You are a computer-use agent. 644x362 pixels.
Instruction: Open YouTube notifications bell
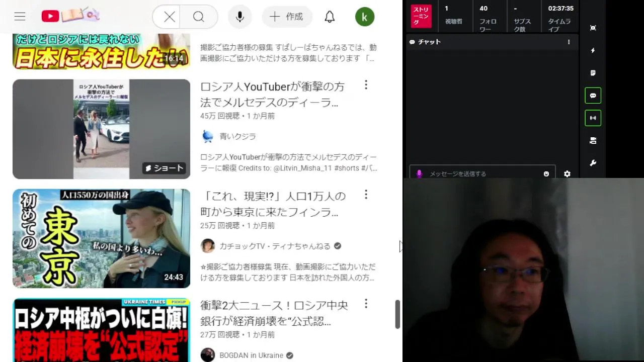click(330, 17)
